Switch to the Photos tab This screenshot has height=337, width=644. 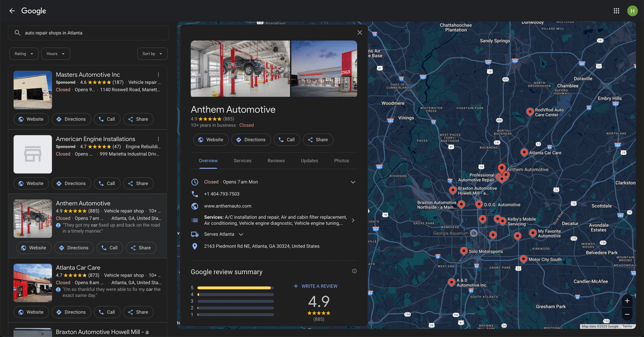click(x=342, y=161)
